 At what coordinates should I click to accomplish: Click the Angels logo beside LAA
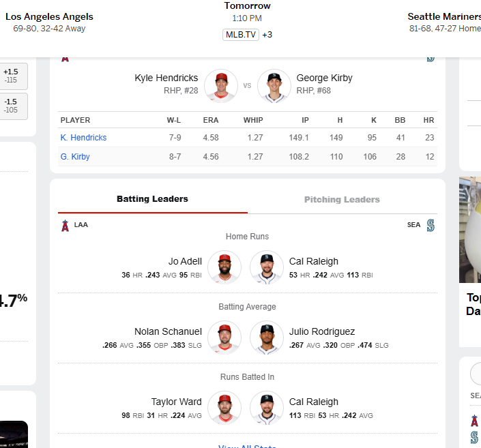tap(65, 226)
